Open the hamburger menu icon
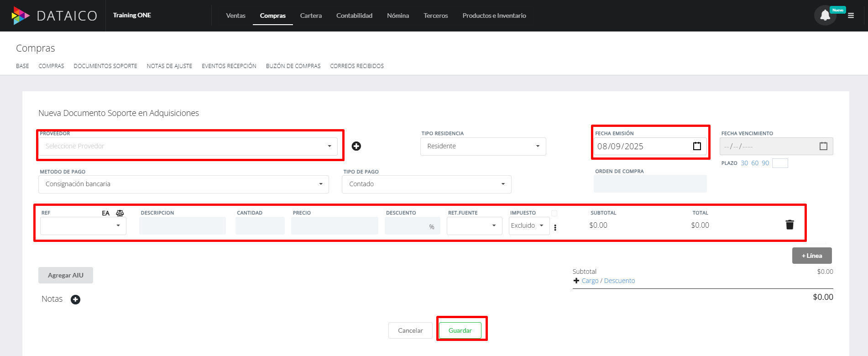The image size is (868, 356). [851, 16]
